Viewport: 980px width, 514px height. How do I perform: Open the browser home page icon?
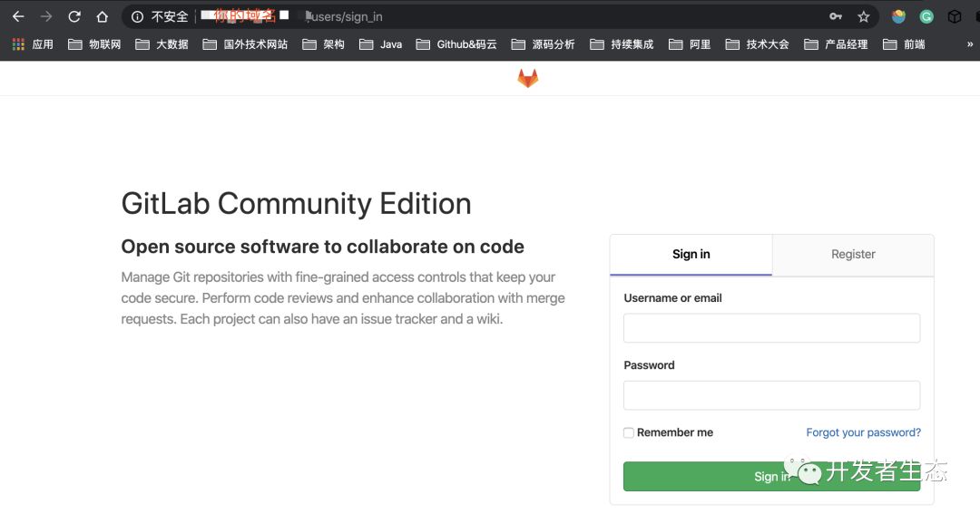pos(102,17)
